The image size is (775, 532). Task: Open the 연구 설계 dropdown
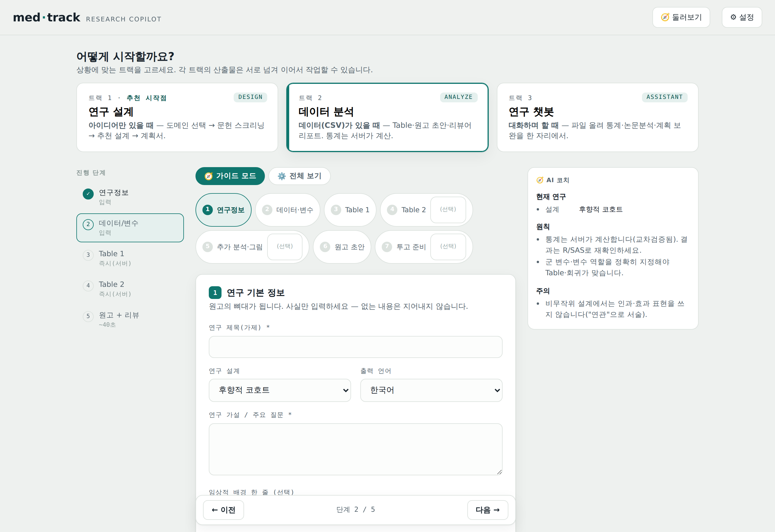point(280,390)
